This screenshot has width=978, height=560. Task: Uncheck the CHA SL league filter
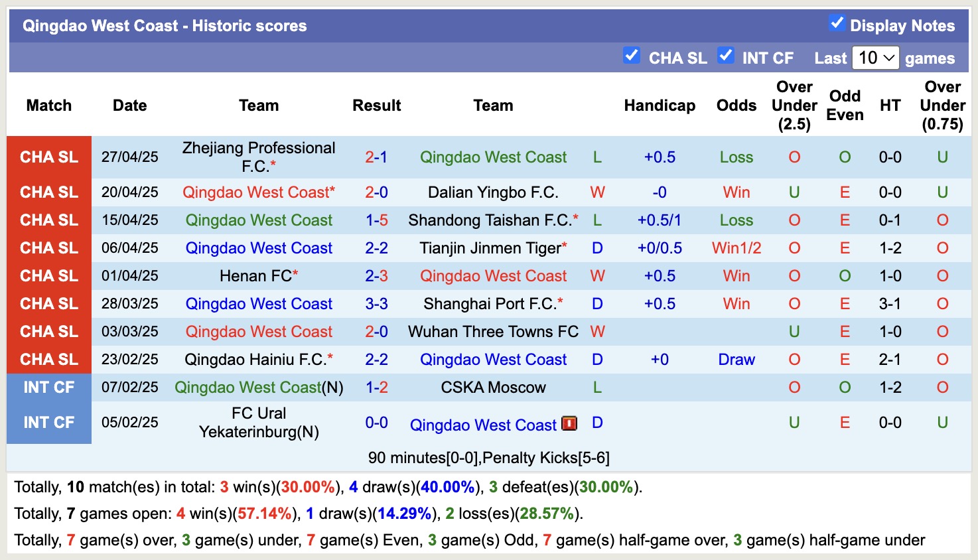tap(632, 56)
